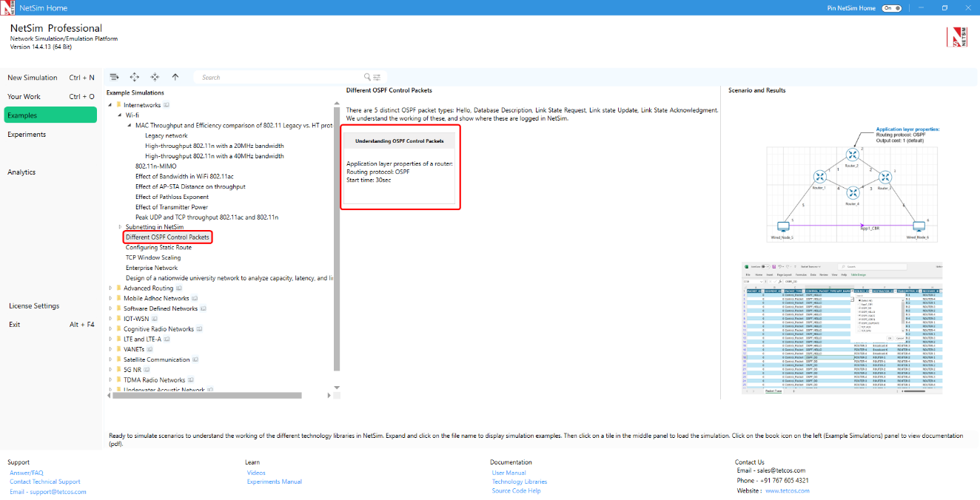This screenshot has width=980, height=500.
Task: Open the New Simulation menu item
Action: 33,78
